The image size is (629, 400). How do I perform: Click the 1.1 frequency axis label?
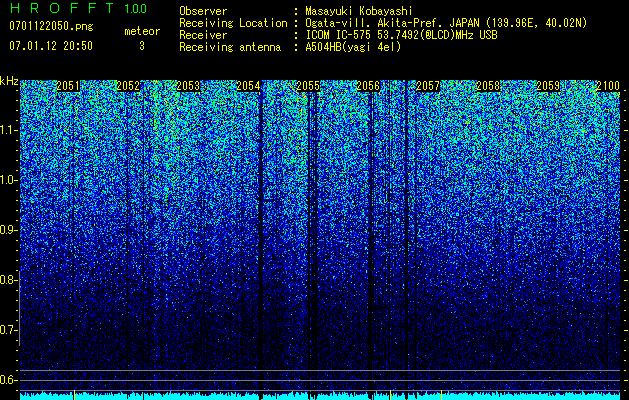8,130
